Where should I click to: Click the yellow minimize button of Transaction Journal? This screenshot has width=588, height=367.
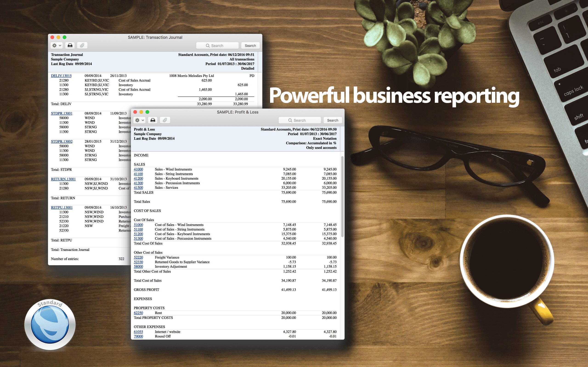pos(58,37)
